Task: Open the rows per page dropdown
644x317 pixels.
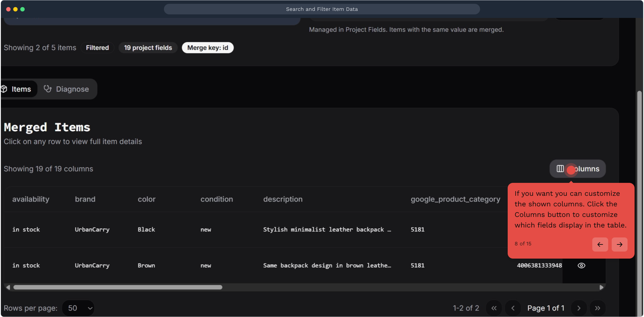Action: [x=78, y=308]
